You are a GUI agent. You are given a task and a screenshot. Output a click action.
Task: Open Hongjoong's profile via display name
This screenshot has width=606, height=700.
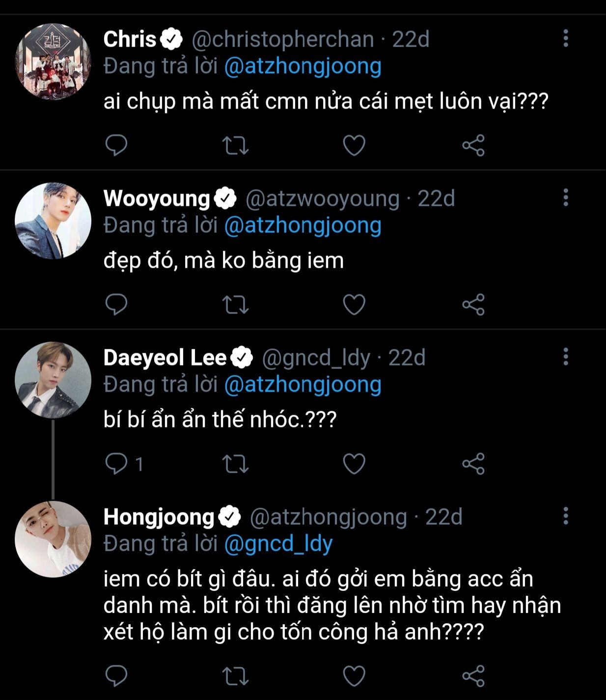[159, 517]
